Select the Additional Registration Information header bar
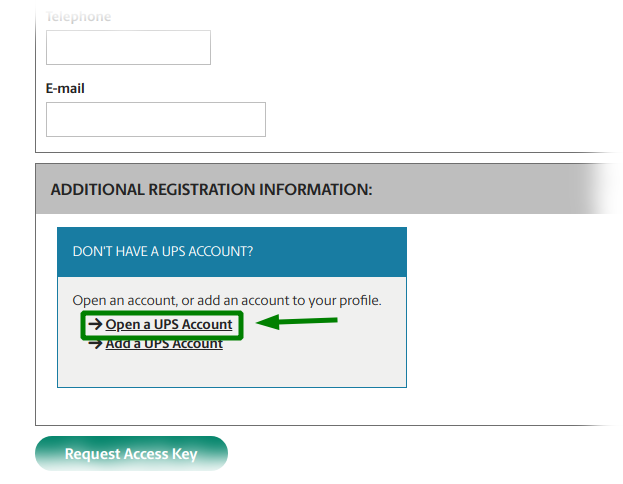This screenshot has height=484, width=623. (x=328, y=189)
